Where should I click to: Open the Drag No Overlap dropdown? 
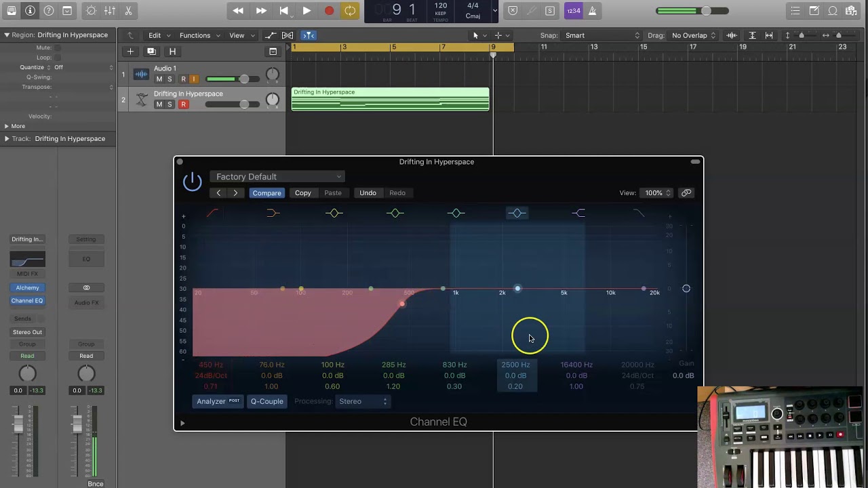click(693, 35)
